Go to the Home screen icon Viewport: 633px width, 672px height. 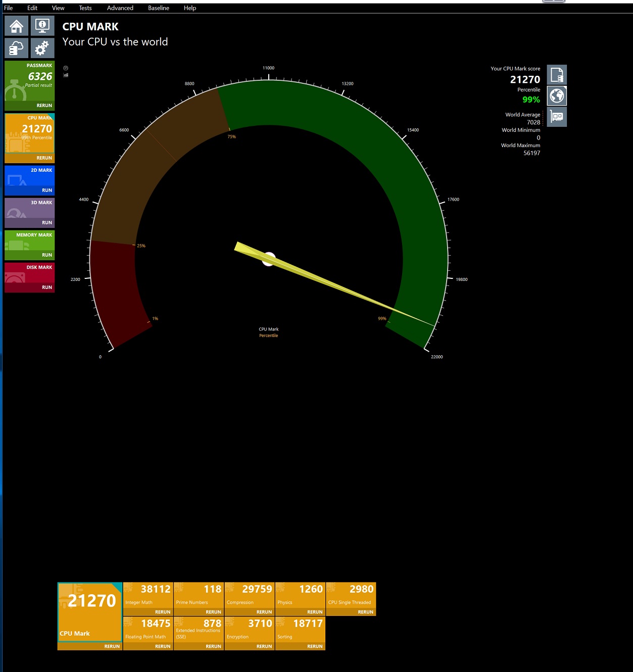pos(17,26)
